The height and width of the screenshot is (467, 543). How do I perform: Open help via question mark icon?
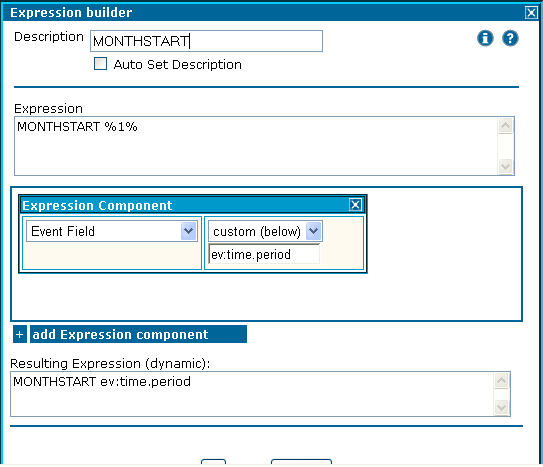510,38
